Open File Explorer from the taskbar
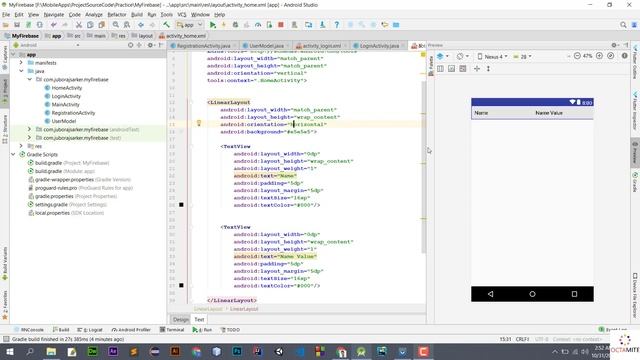This screenshot has height=360, width=640. click(51, 351)
